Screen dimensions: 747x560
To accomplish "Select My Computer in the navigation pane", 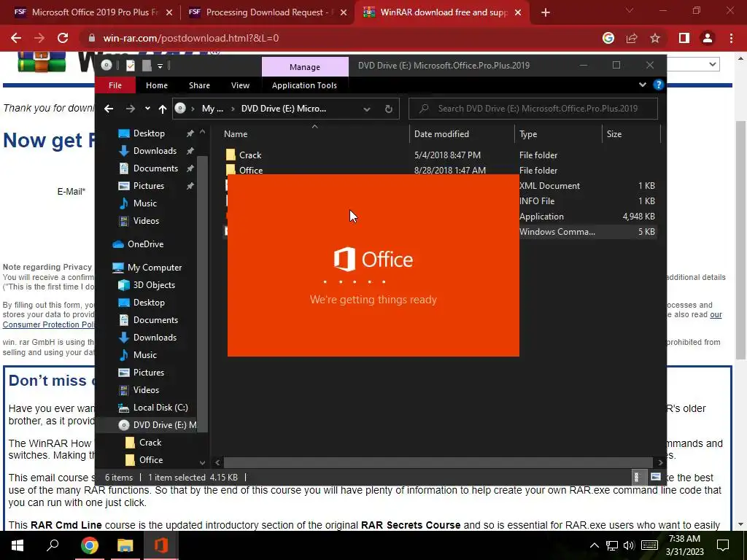I will 155,268.
